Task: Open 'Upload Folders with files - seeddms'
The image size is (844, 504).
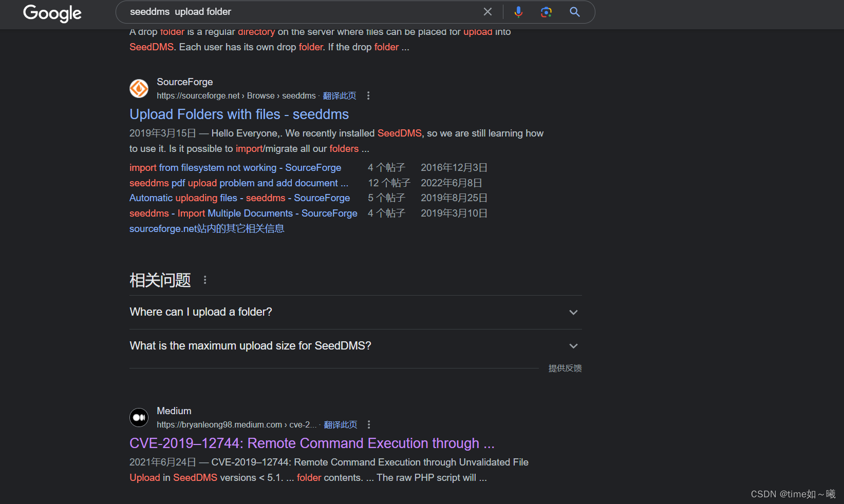Action: tap(239, 114)
